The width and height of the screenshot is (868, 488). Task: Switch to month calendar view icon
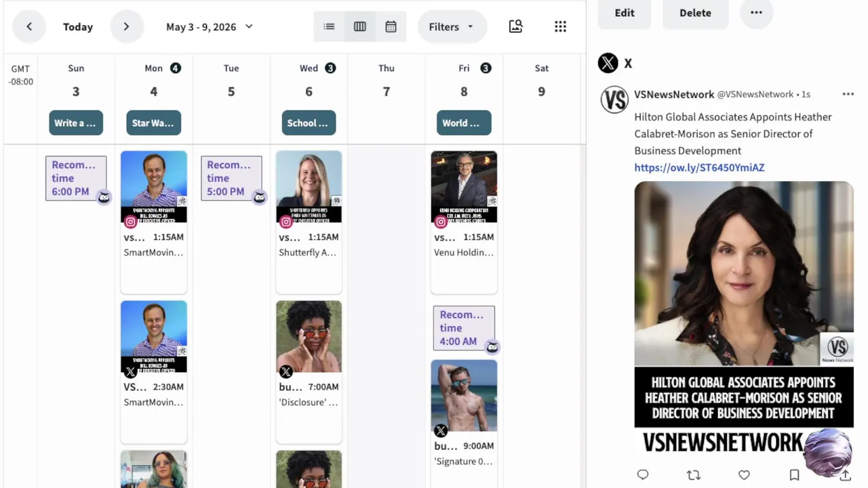click(391, 26)
